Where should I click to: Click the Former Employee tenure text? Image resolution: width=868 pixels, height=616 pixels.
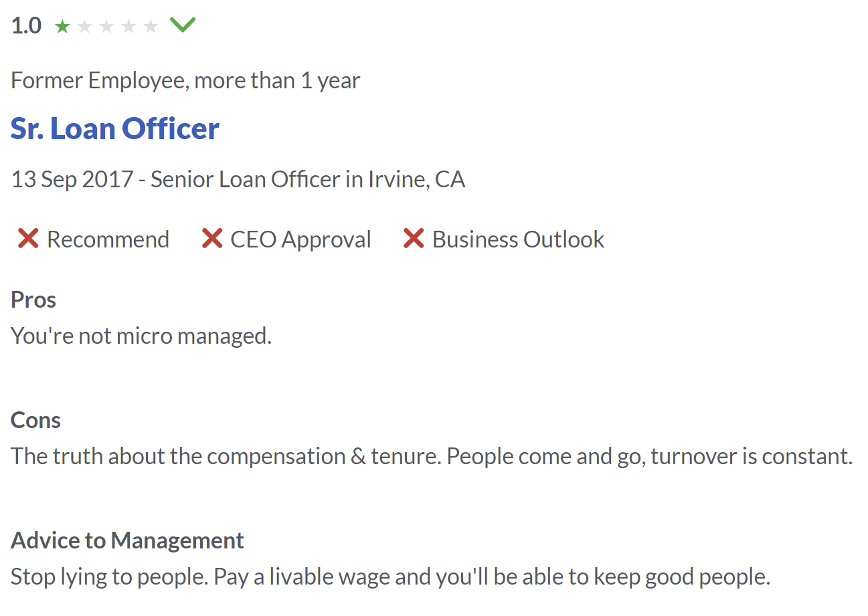click(x=185, y=81)
